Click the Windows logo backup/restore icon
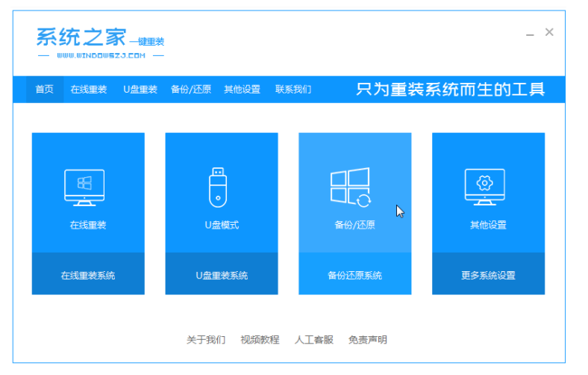This screenshot has height=375, width=588. coord(351,187)
